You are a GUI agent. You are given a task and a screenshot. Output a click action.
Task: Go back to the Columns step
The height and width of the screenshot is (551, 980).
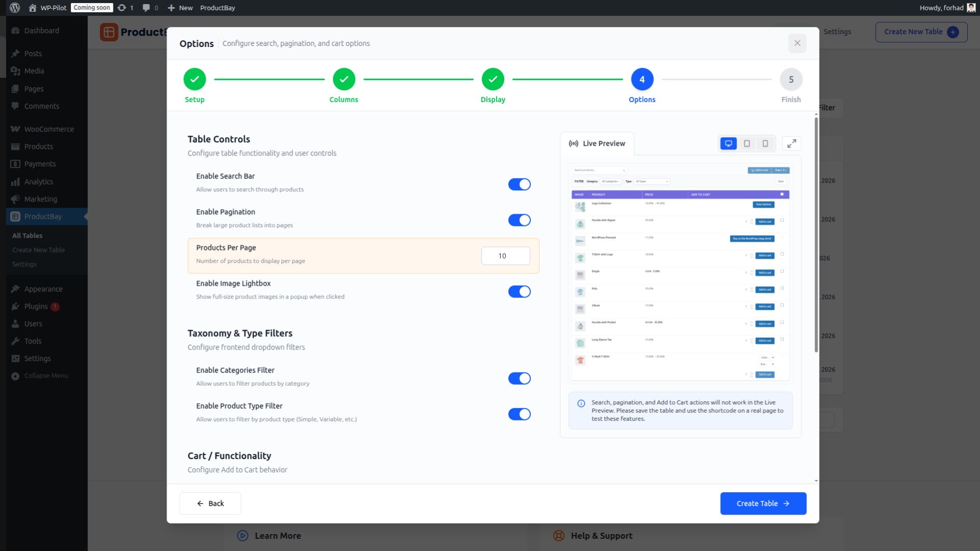[x=344, y=80]
